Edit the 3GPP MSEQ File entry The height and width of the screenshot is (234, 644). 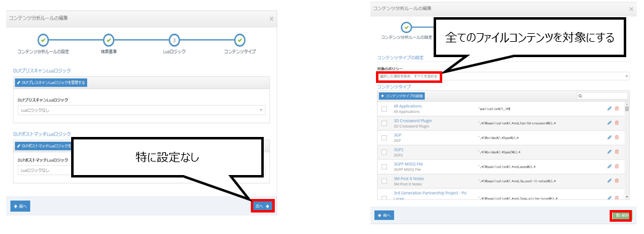pyautogui.click(x=610, y=166)
